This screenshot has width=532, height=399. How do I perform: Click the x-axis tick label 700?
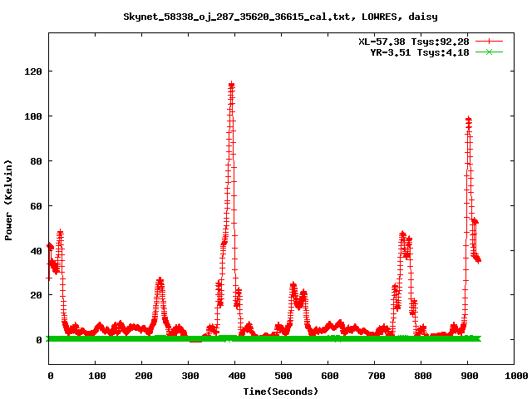[x=377, y=376]
